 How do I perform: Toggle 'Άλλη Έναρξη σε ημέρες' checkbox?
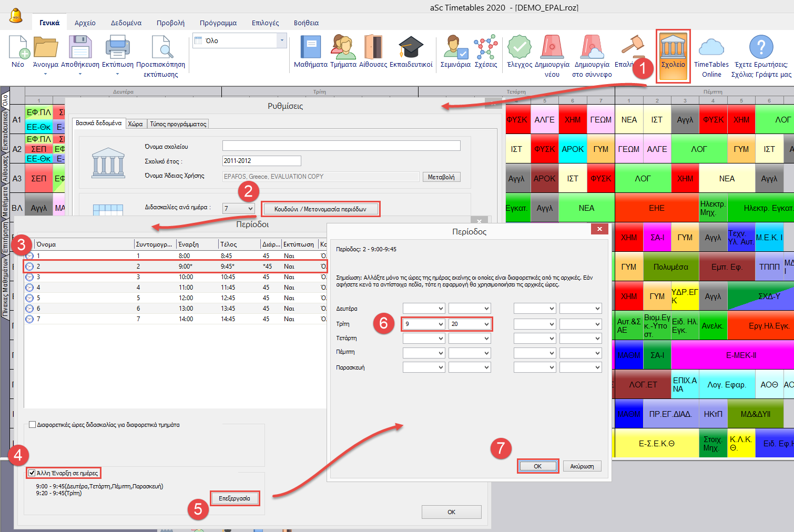click(x=32, y=473)
